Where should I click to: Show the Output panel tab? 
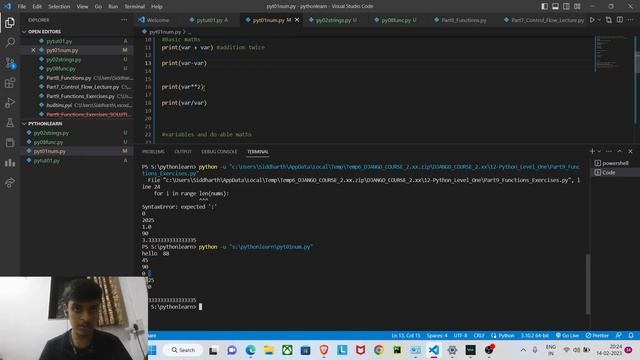click(183, 151)
